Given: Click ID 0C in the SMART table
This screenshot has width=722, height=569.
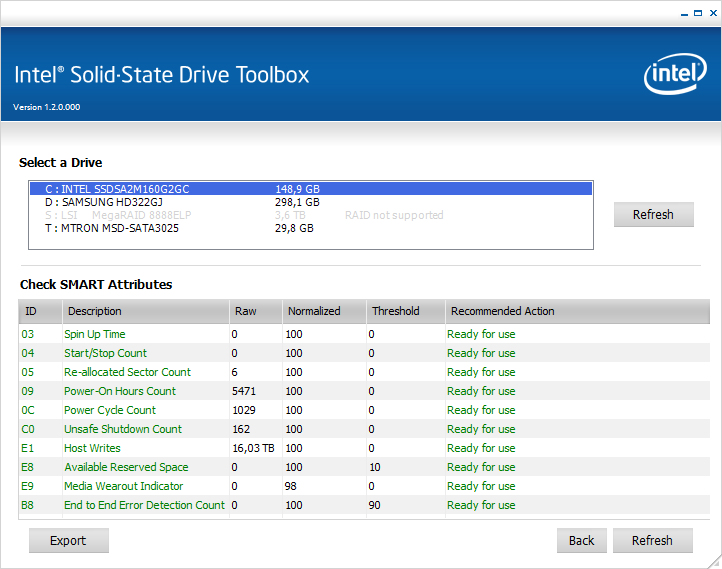Looking at the screenshot, I should click(x=28, y=410).
